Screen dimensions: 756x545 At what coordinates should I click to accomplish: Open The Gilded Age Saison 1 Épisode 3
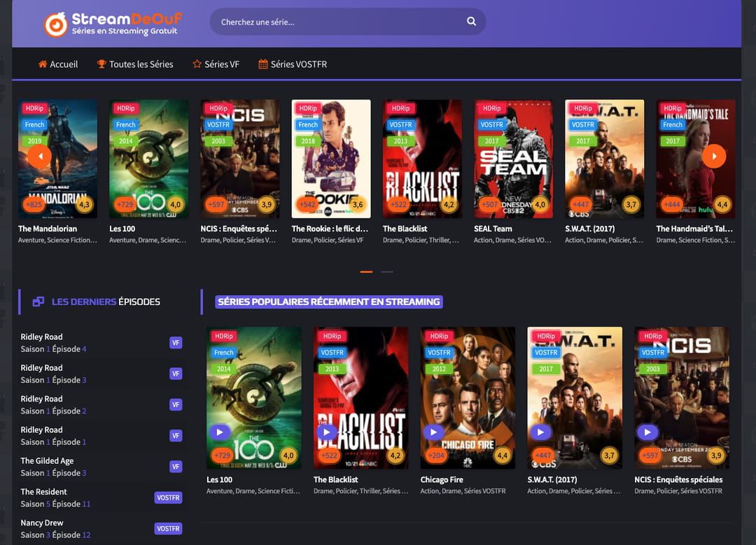click(54, 467)
